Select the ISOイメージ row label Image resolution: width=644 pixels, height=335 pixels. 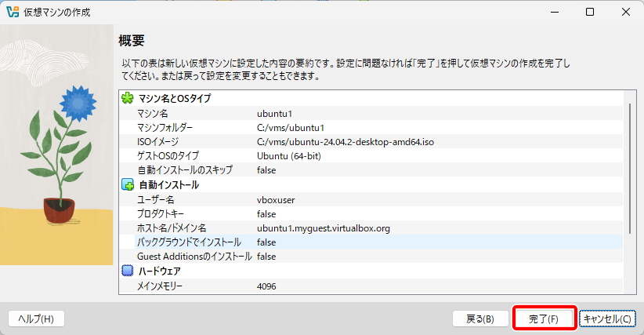(157, 142)
